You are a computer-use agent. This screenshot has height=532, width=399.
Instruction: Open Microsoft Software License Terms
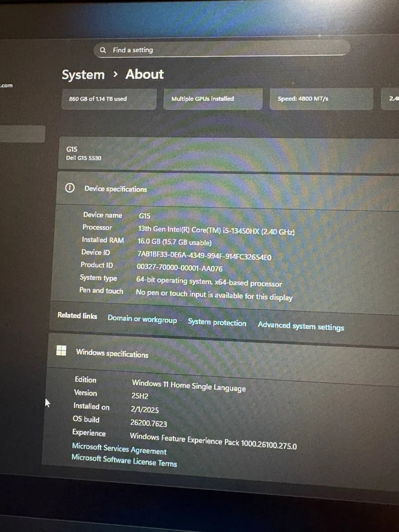(x=124, y=461)
